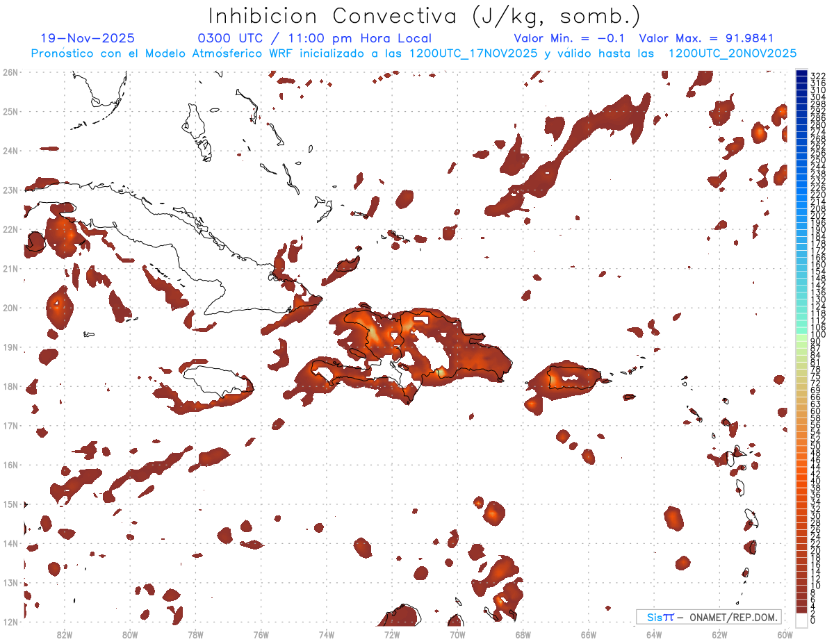Click the pale green colorbar swatch beside 100
Screen dimensions: 834x644
pos(801,336)
